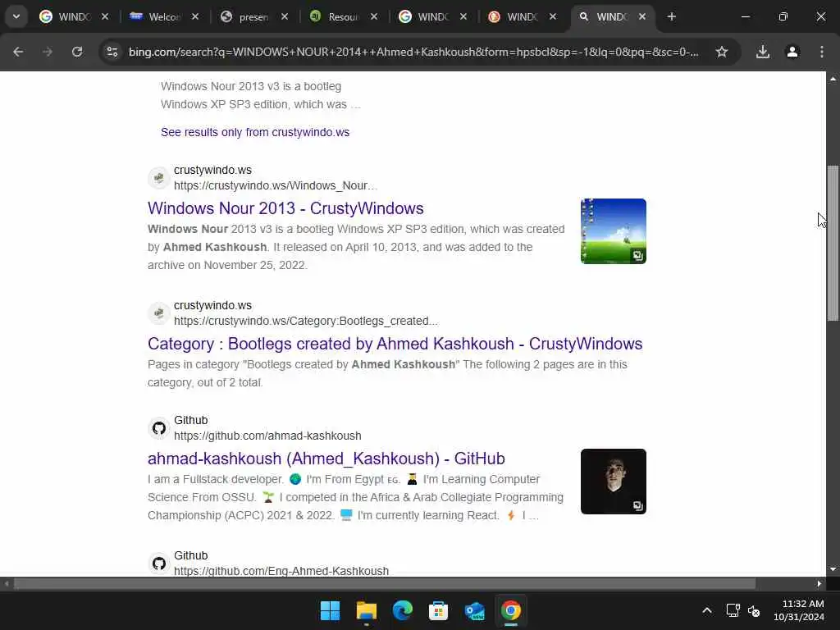Image resolution: width=840 pixels, height=630 pixels.
Task: Click the scroll down arrow
Action: [833, 569]
